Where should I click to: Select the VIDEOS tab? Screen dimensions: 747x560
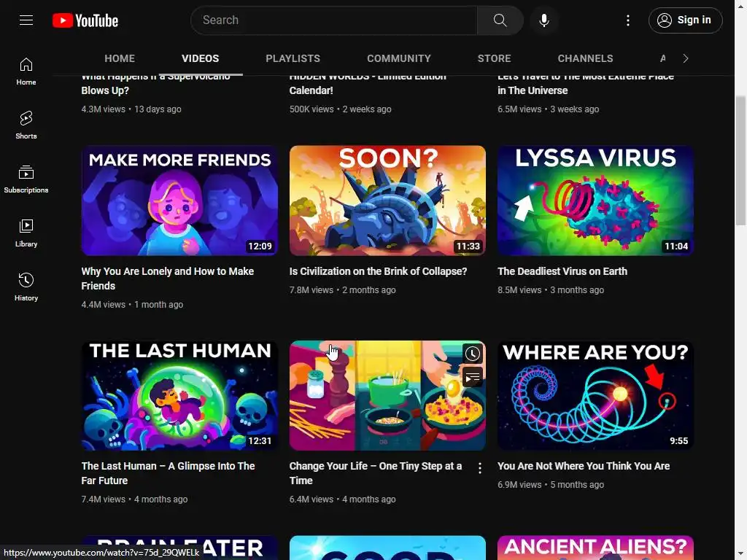coord(200,58)
